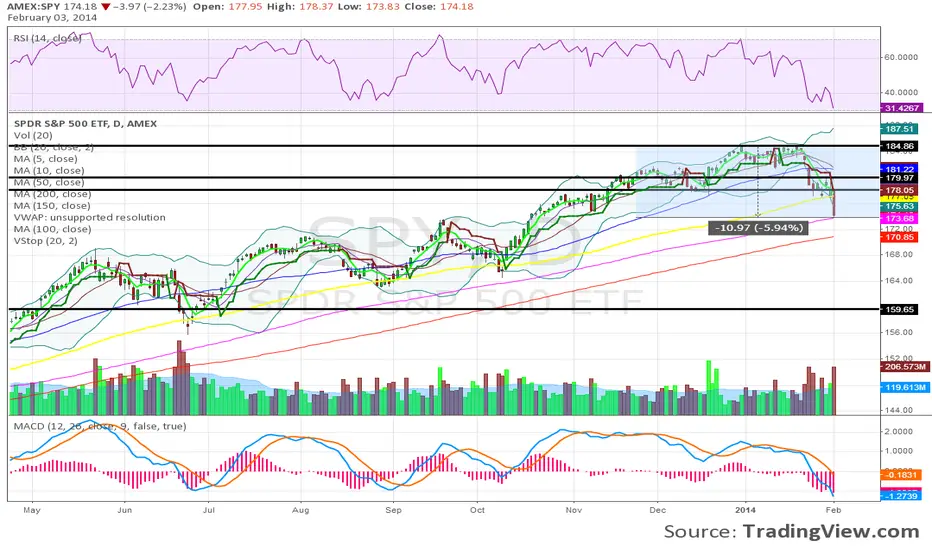The width and height of the screenshot is (932, 550).
Task: Click the Sep label on the time axis
Action: [393, 510]
